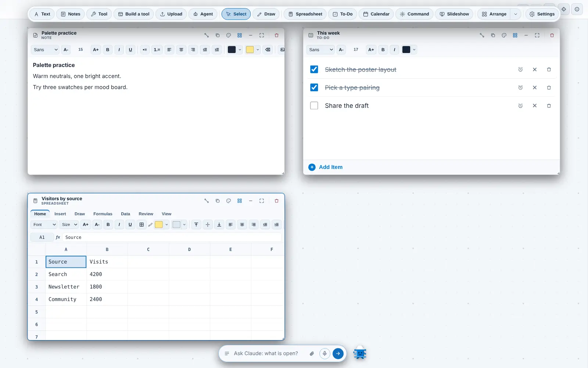Viewport: 588px width, 368px height.
Task: Open palette theme icon in Palette practice header
Action: tap(229, 35)
